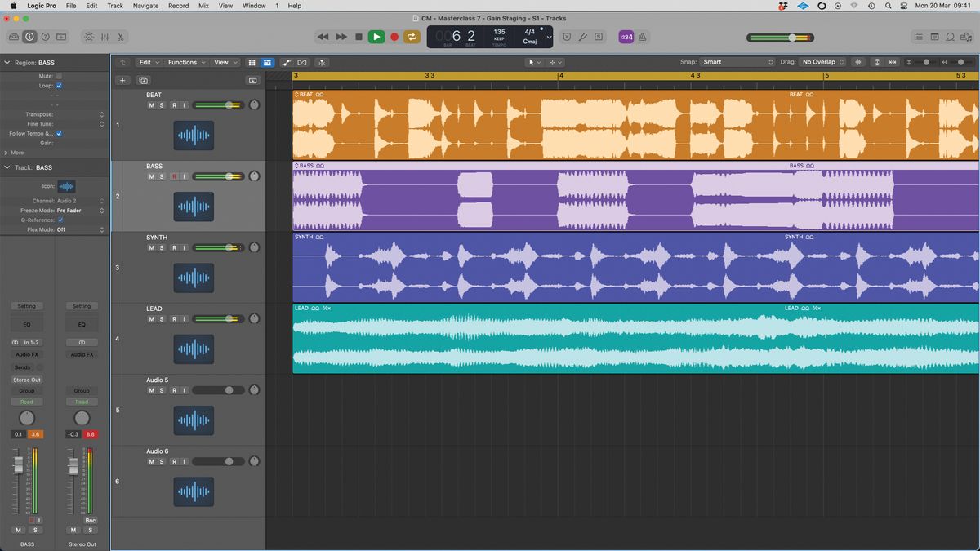The image size is (980, 551).
Task: Click the Setting button on the BASS channel strip
Action: (x=27, y=305)
